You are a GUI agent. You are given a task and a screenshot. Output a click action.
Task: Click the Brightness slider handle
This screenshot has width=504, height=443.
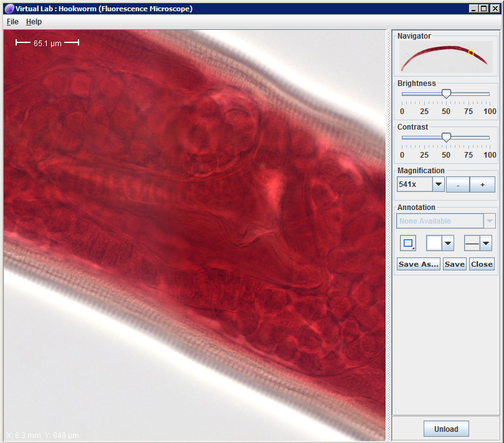point(446,93)
